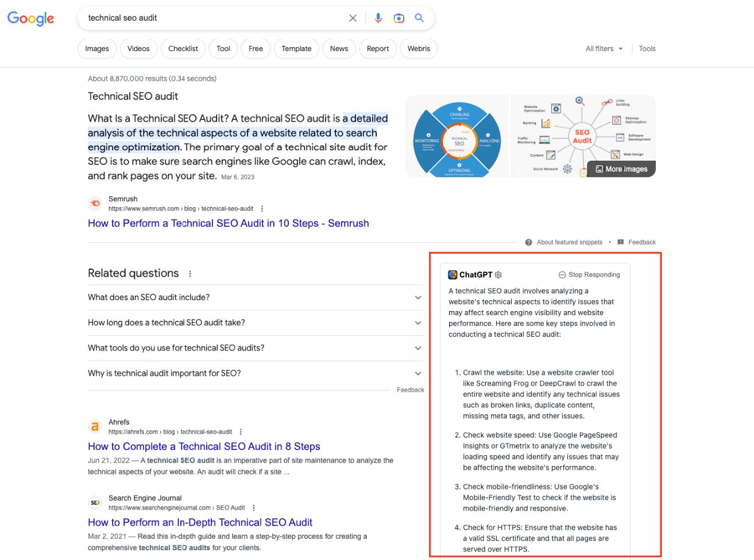The width and height of the screenshot is (754, 560).
Task: Click the Google logo
Action: [x=30, y=18]
